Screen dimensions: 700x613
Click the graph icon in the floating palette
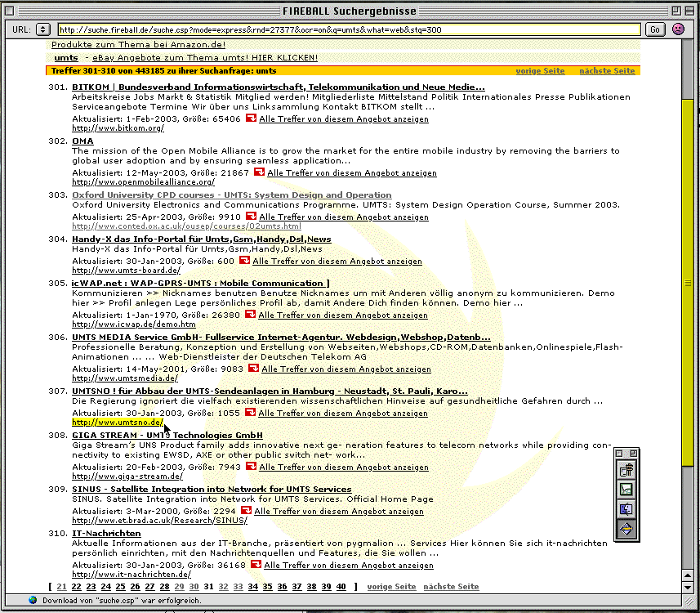626,489
